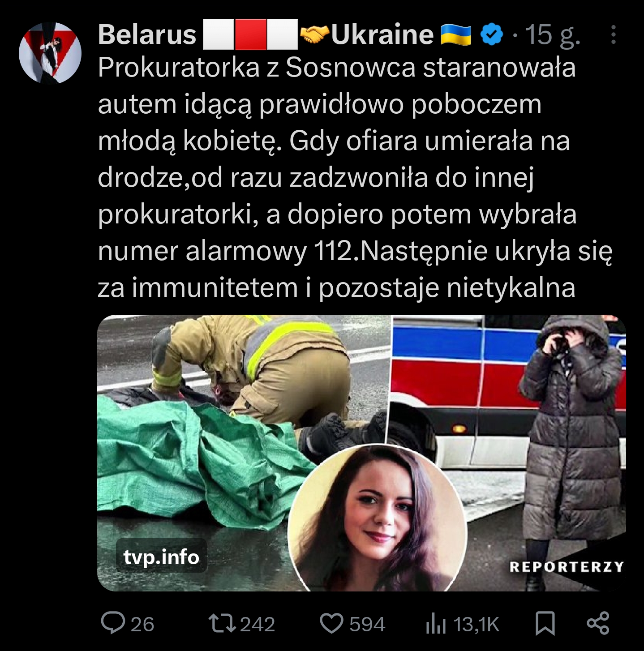
Task: Click the 242 reposts count
Action: pos(258,624)
